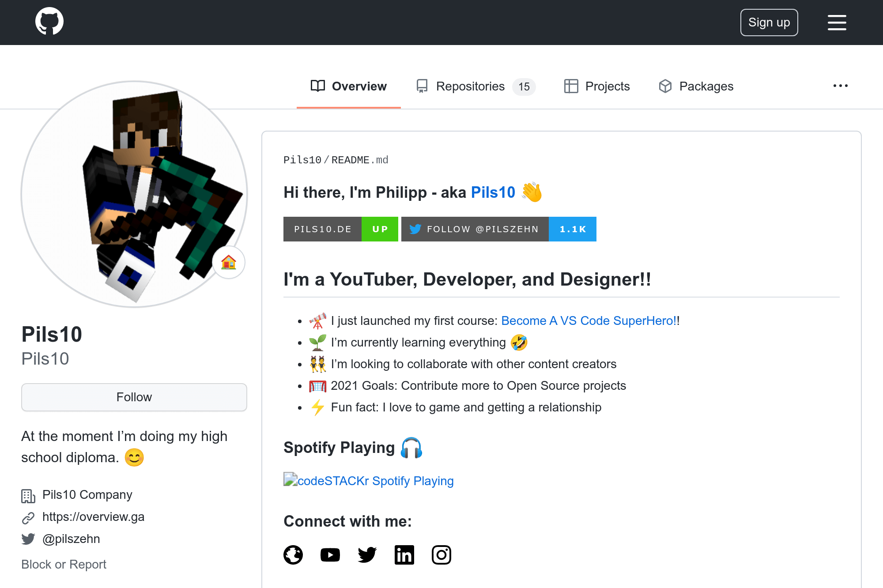Viewport: 883px width, 588px height.
Task: Click the house status emoji badge
Action: 228,262
